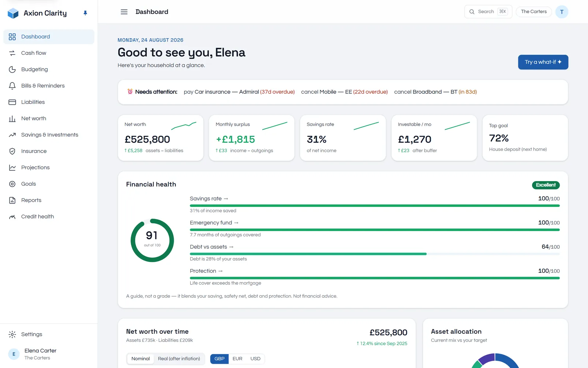Toggle the sidebar pin icon
Screen dimensions: 588x368
[85, 13]
